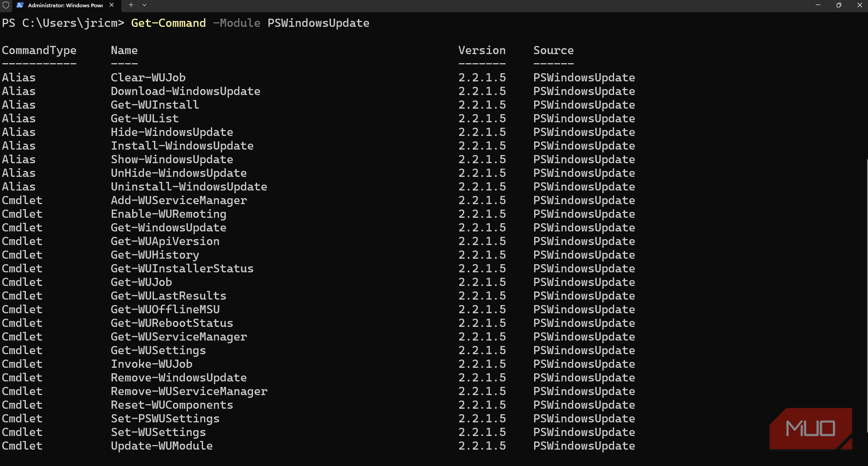Click Alias type in Hide-WindowsUpdate row
The height and width of the screenshot is (466, 868).
(x=19, y=132)
